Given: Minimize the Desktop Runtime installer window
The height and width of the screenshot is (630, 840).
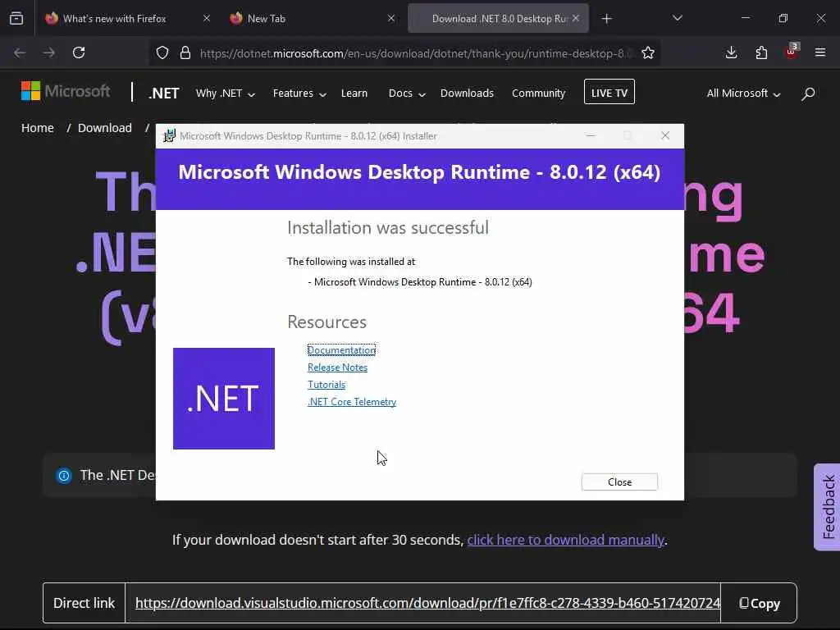Looking at the screenshot, I should coord(591,135).
